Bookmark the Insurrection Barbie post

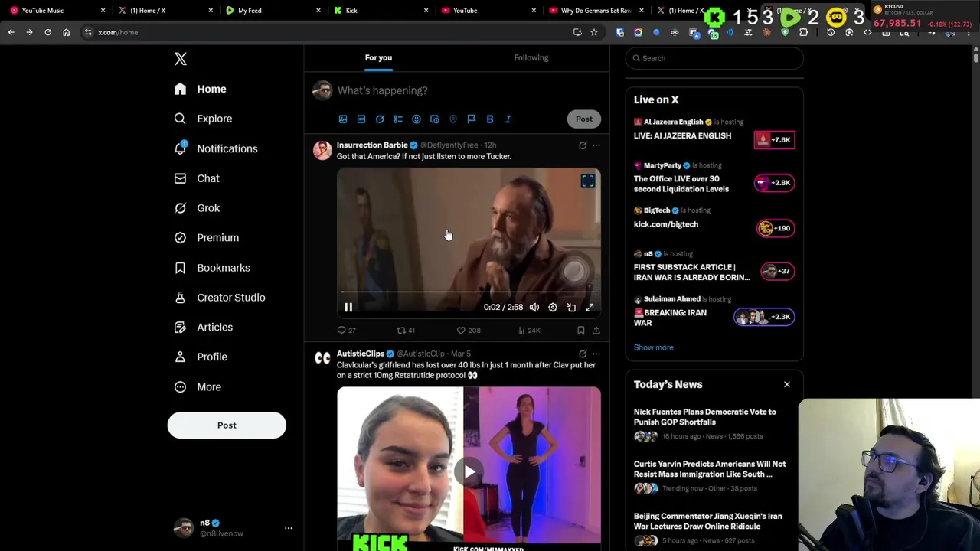click(580, 331)
